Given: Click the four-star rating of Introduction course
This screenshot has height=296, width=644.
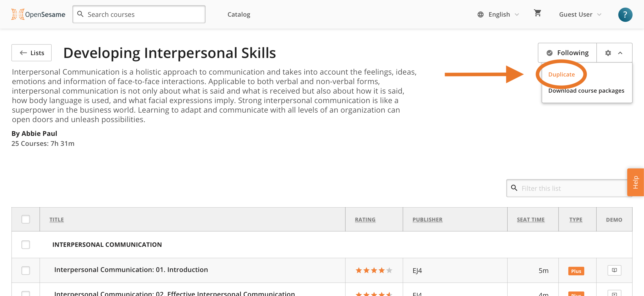Looking at the screenshot, I should [374, 270].
